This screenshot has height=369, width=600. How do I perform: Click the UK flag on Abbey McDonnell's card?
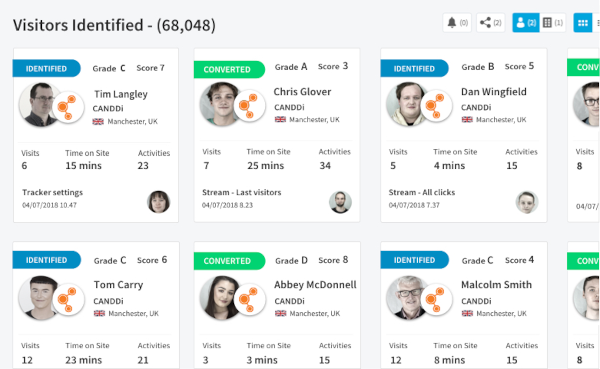point(280,313)
